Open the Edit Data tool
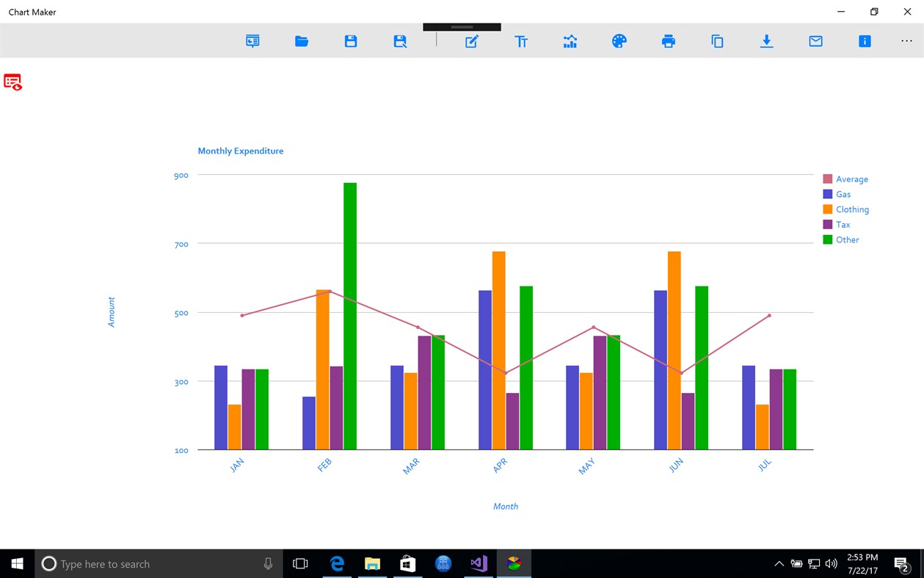This screenshot has height=578, width=924. click(473, 41)
